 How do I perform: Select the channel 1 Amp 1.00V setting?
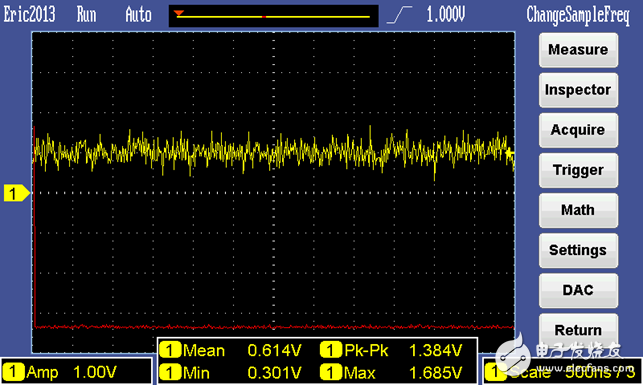click(76, 372)
